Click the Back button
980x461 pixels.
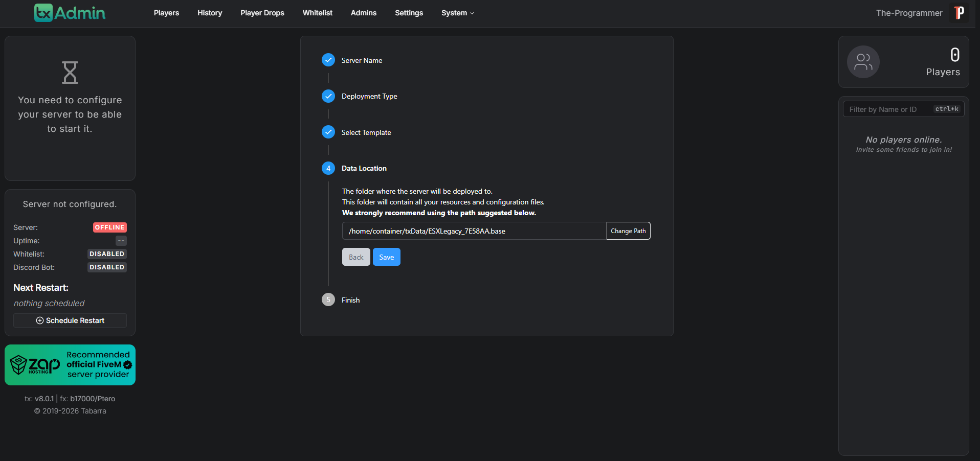(356, 257)
